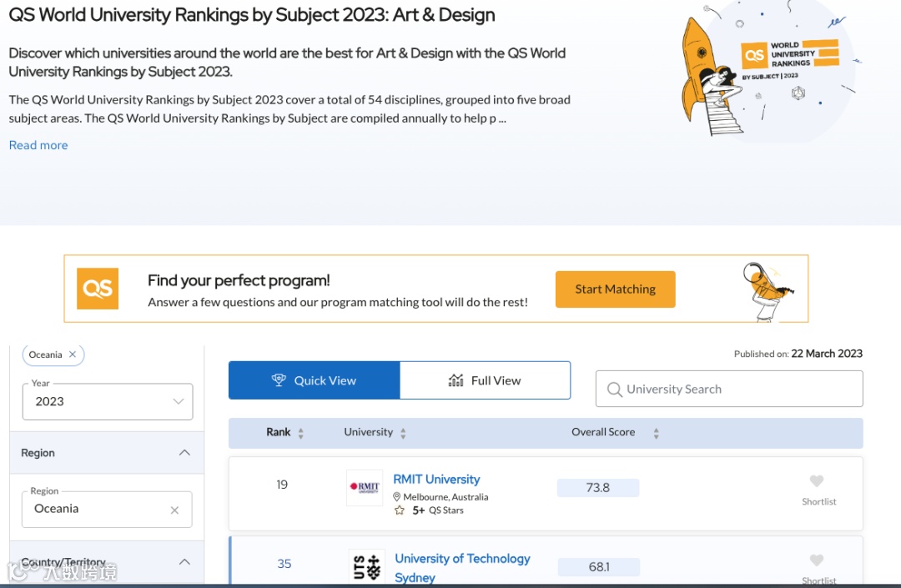Collapse the Country/Territory filter section
The height and width of the screenshot is (588, 901).
(184, 562)
